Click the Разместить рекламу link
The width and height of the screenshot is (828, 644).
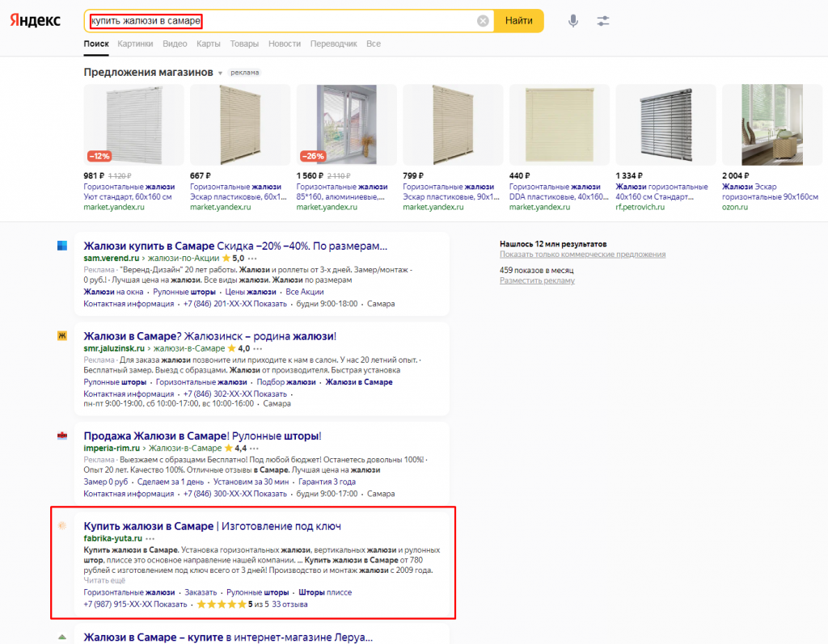pos(537,281)
